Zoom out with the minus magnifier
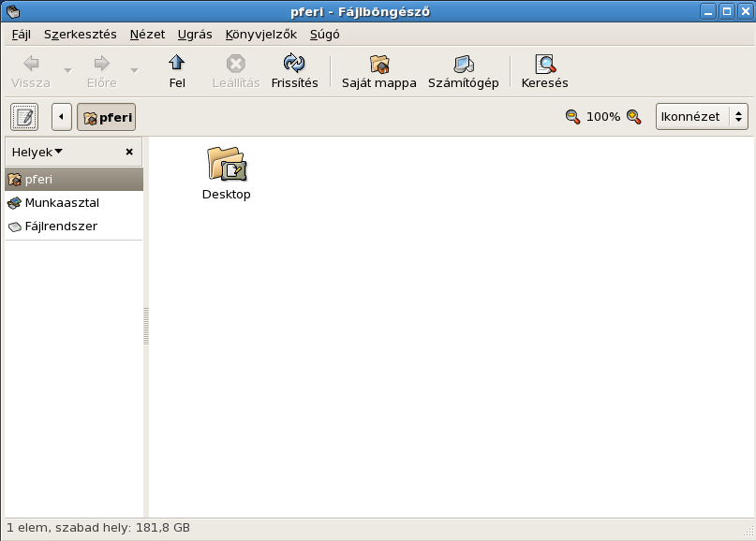Screen dimensions: 756x541 click(x=572, y=117)
